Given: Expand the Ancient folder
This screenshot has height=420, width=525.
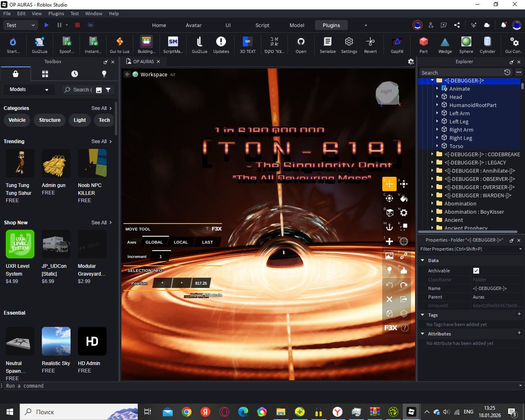Looking at the screenshot, I should [432, 220].
